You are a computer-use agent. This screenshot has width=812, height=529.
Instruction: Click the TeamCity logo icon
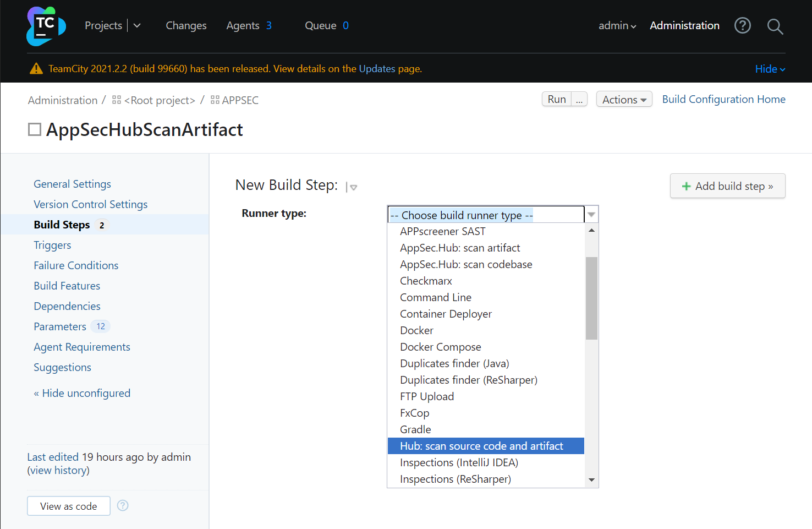point(46,26)
